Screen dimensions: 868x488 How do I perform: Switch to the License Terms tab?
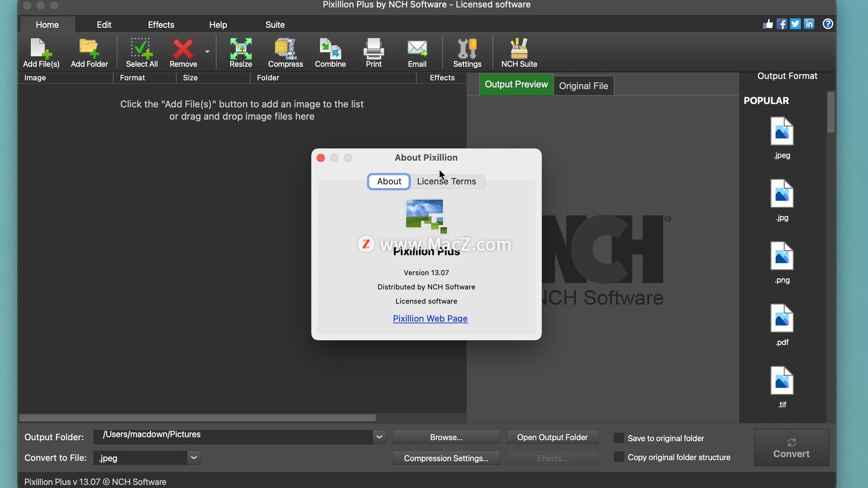coord(446,181)
